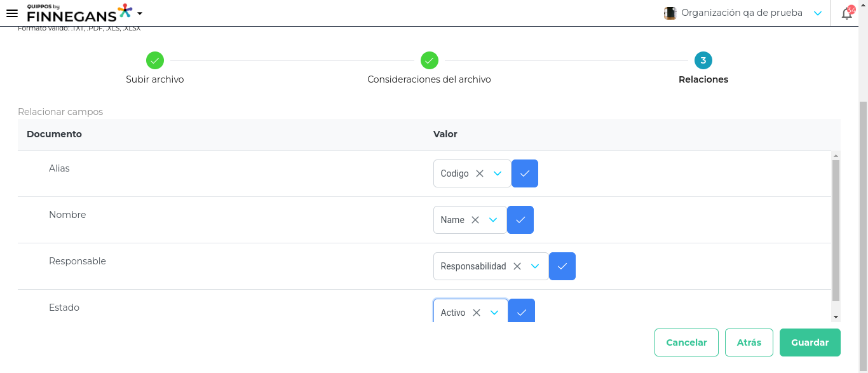Go to the Subir archivo step
868x373 pixels.
[x=155, y=61]
